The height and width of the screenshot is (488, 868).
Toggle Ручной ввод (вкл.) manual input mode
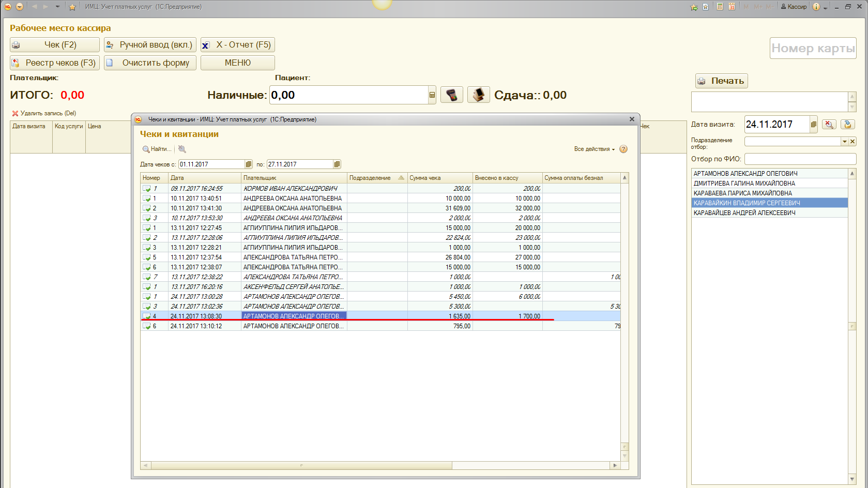click(x=150, y=45)
